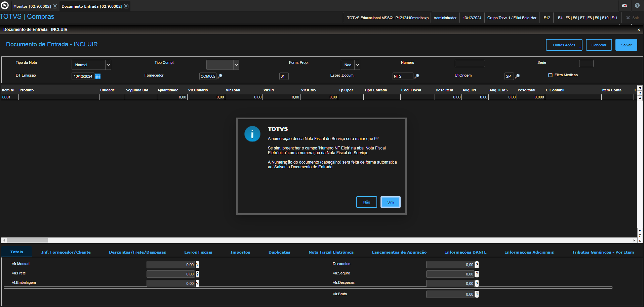Click help icon beside Vlr.Mercad
Viewport: 644px width, 307px height.
(197, 265)
